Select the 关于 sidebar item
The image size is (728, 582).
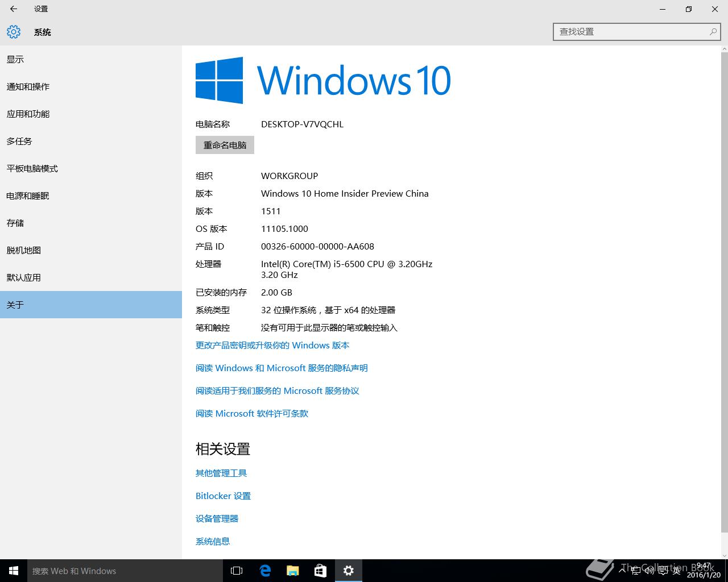tap(91, 305)
